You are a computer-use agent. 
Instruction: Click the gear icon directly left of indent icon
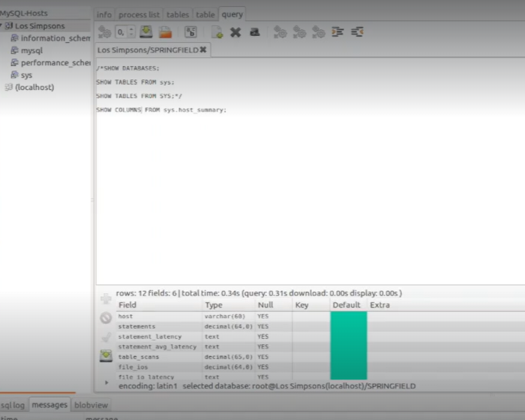319,32
